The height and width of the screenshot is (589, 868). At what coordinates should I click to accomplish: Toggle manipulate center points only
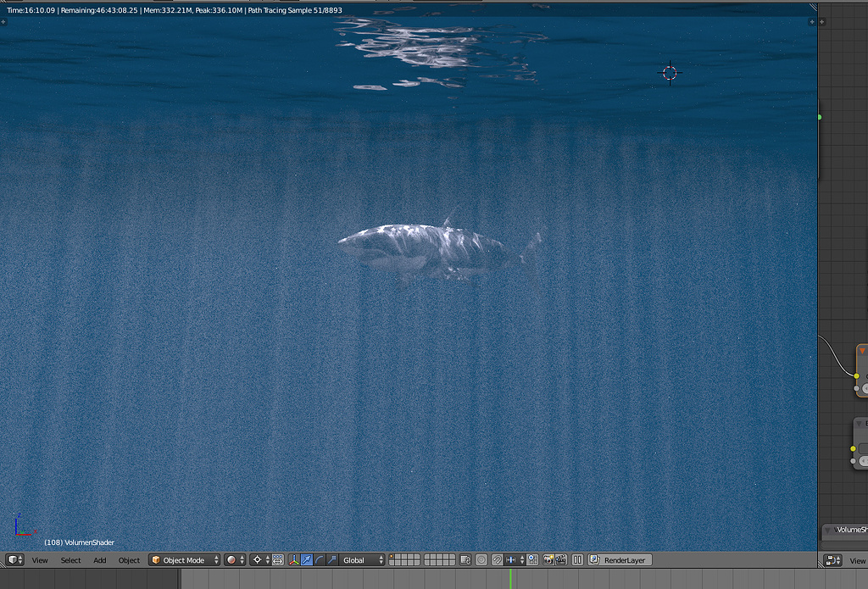[x=277, y=559]
